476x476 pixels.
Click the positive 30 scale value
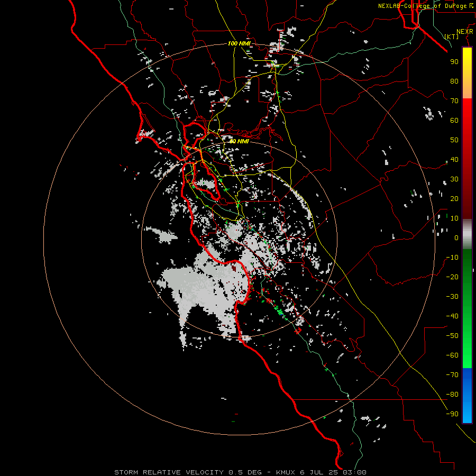click(454, 179)
